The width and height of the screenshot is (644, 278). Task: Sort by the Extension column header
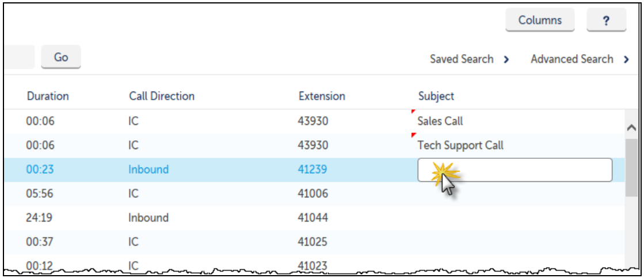(x=322, y=96)
